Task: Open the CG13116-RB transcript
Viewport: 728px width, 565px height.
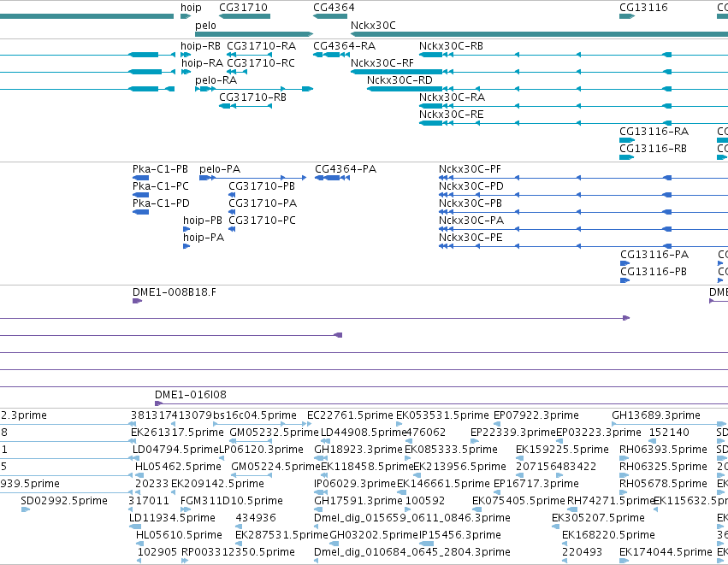Action: (x=626, y=157)
